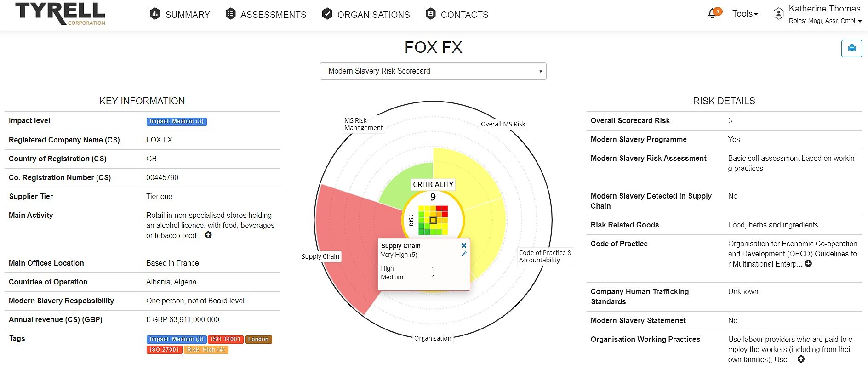Open the Tools dropdown menu

click(745, 14)
